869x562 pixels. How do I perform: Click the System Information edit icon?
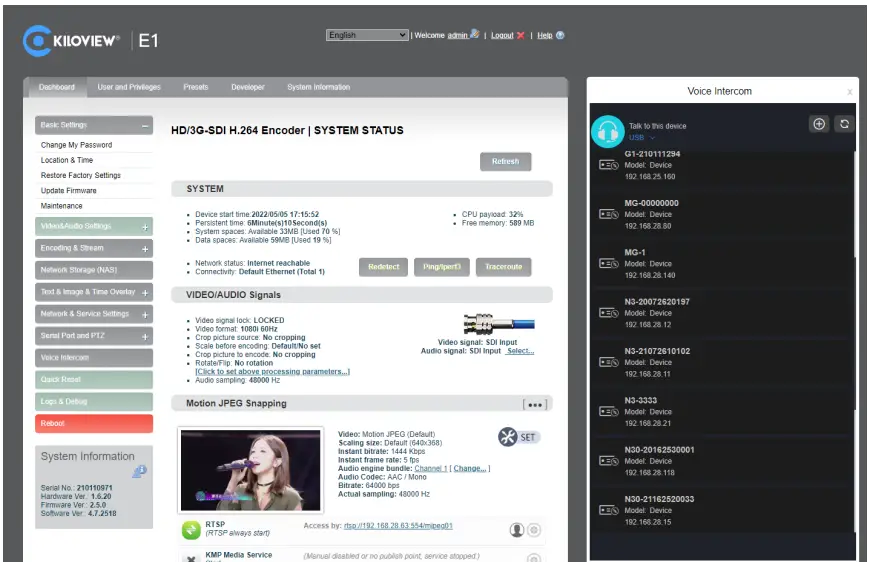point(139,472)
